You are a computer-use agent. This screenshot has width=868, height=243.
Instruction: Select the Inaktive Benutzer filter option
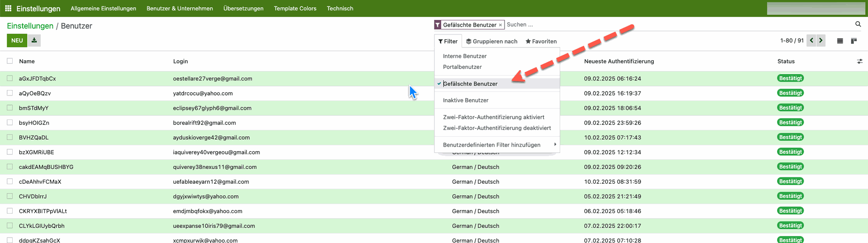coord(466,100)
